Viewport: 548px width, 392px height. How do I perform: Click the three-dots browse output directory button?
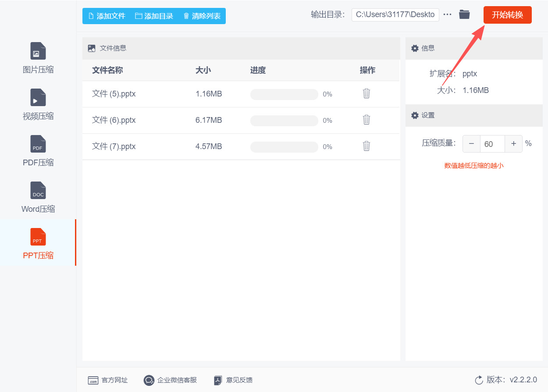(x=447, y=14)
